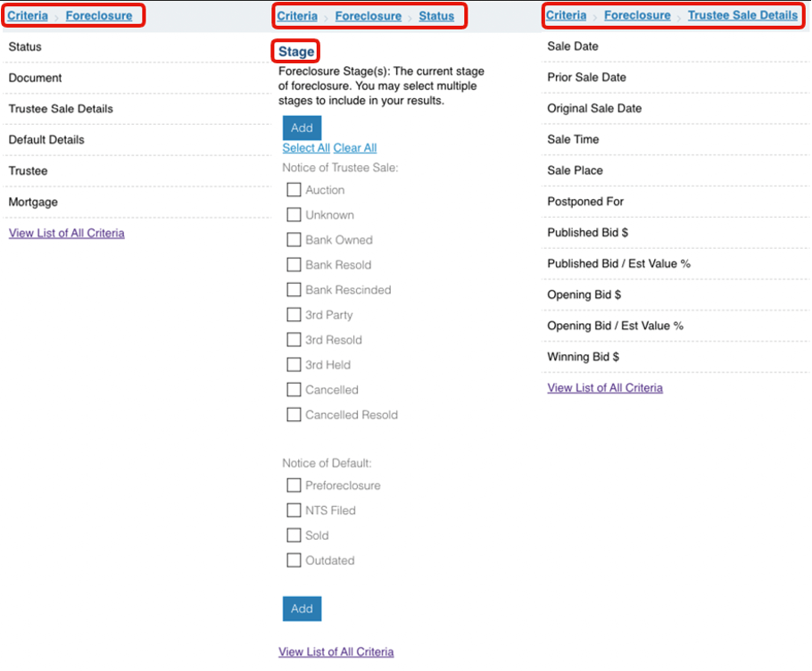Click the Clear All link

pos(355,148)
